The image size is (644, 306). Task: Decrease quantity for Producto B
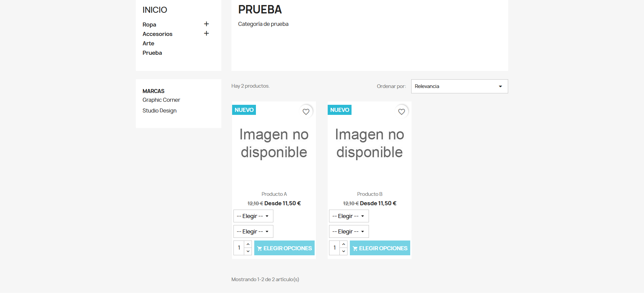[343, 251]
